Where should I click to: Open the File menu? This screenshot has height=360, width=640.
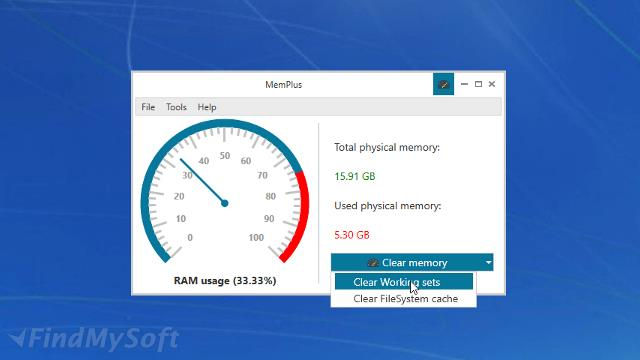148,107
